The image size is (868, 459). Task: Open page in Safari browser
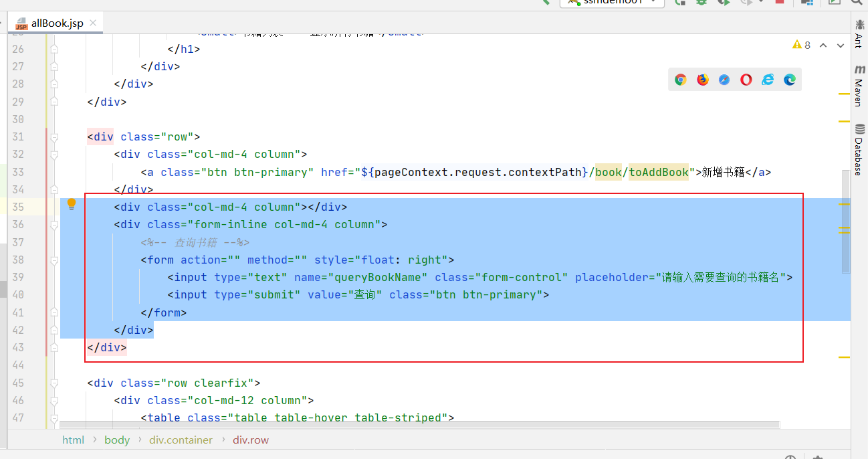pyautogui.click(x=724, y=80)
